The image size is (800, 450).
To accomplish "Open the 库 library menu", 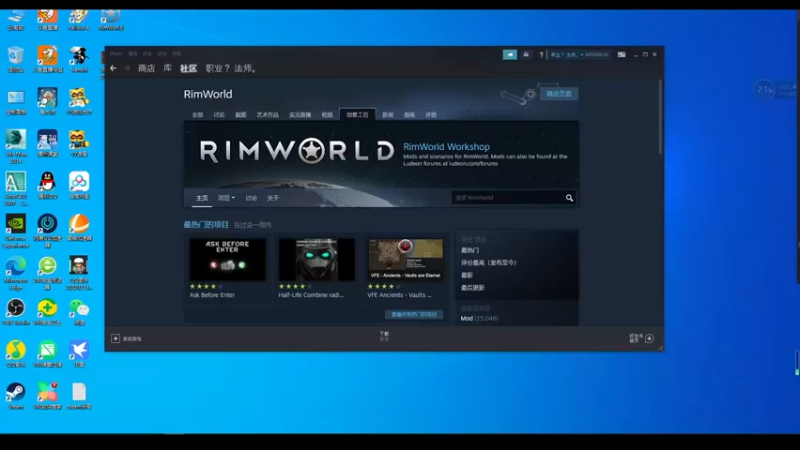I will point(167,68).
